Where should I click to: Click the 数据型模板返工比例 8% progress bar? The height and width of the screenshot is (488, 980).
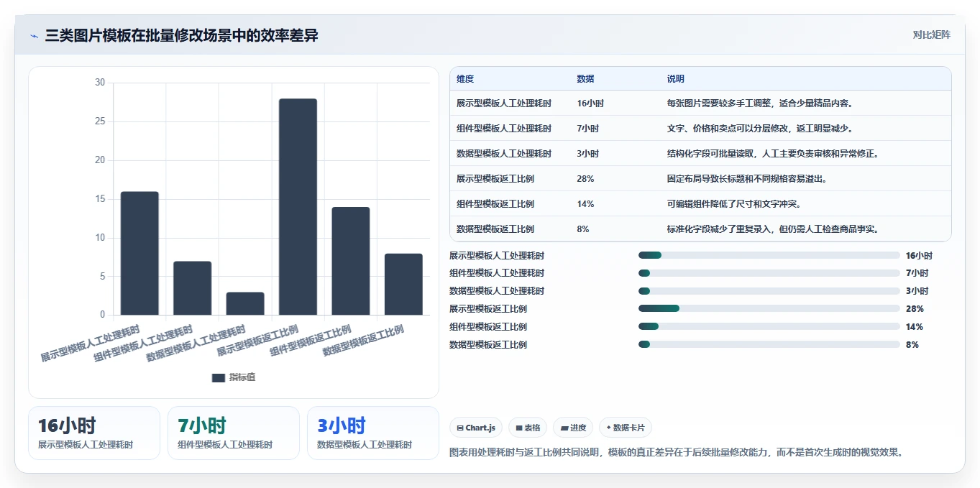[769, 344]
